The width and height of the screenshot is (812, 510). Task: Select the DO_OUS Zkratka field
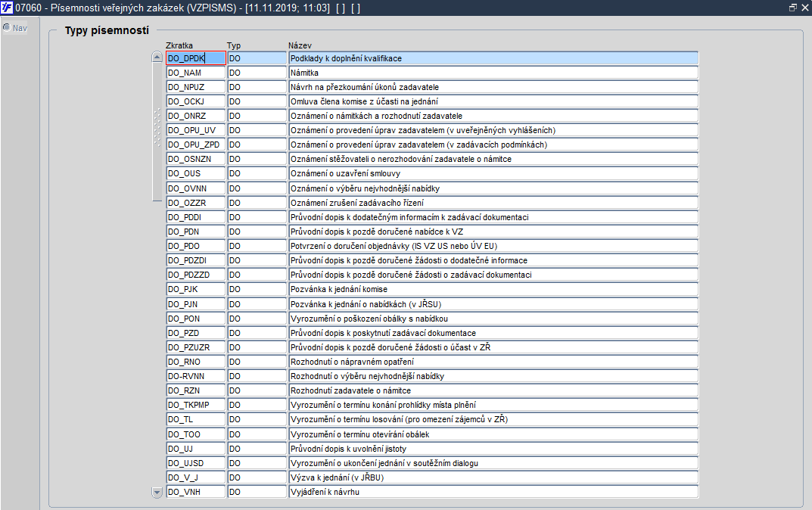(196, 173)
